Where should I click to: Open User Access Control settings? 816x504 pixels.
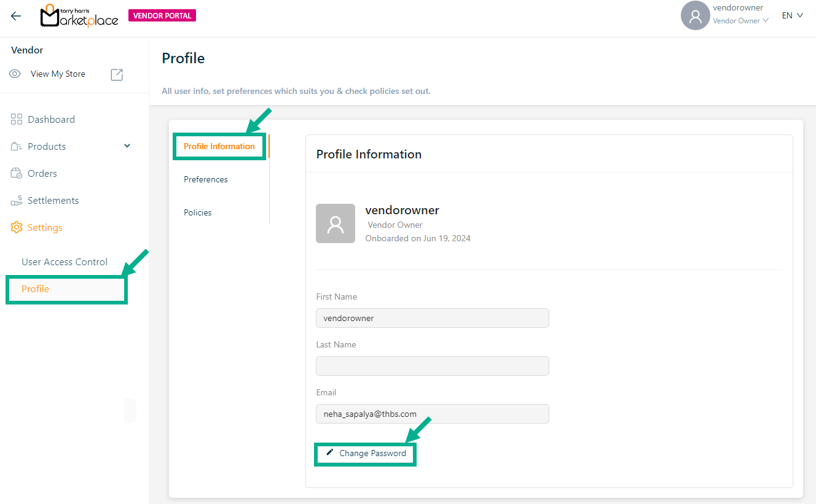[x=65, y=262]
